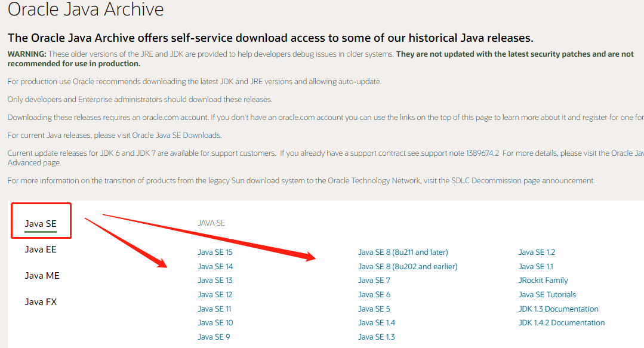The width and height of the screenshot is (644, 348).
Task: Open Java SE 12 archive
Action: pos(215,295)
